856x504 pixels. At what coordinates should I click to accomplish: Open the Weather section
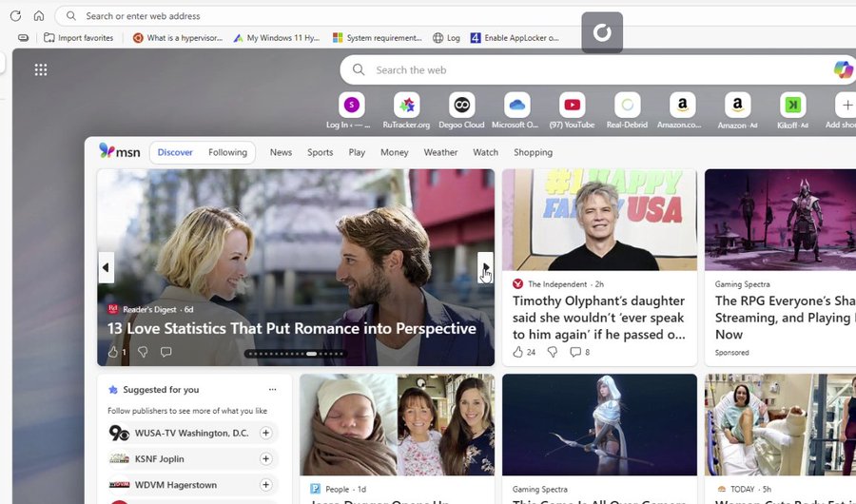tap(440, 152)
